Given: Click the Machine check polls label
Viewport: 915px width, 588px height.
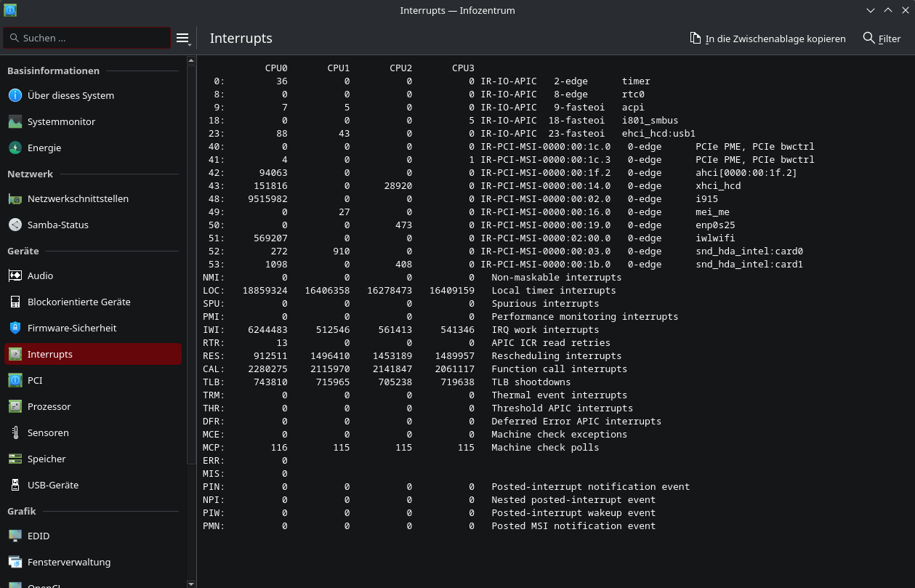Looking at the screenshot, I should pos(545,447).
